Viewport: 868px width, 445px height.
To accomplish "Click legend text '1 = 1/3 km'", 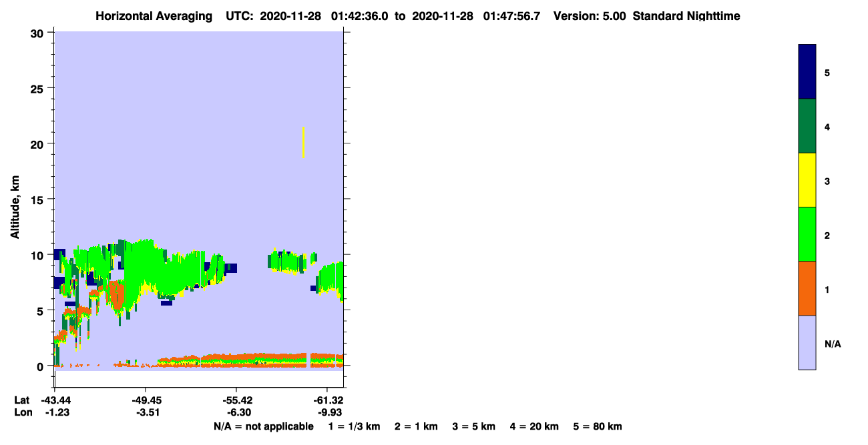I will pyautogui.click(x=354, y=426).
